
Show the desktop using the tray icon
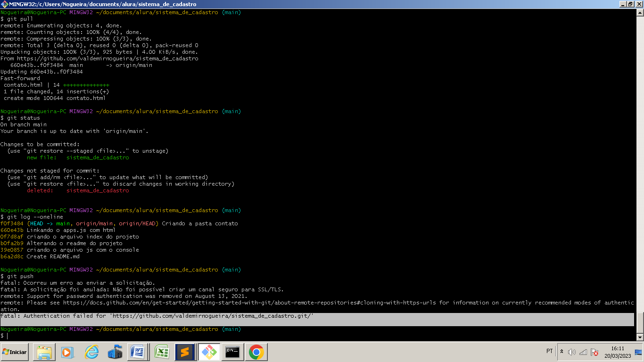pos(638,352)
